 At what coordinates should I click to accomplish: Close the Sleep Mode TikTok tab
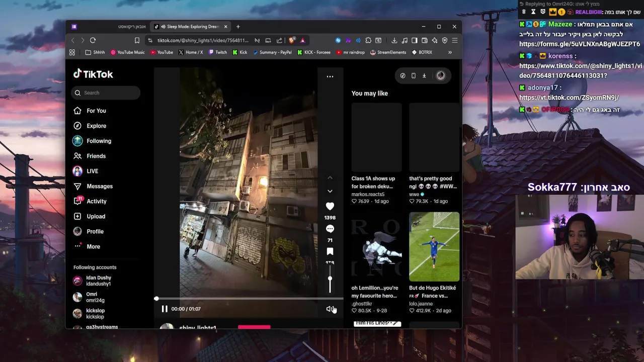(226, 27)
